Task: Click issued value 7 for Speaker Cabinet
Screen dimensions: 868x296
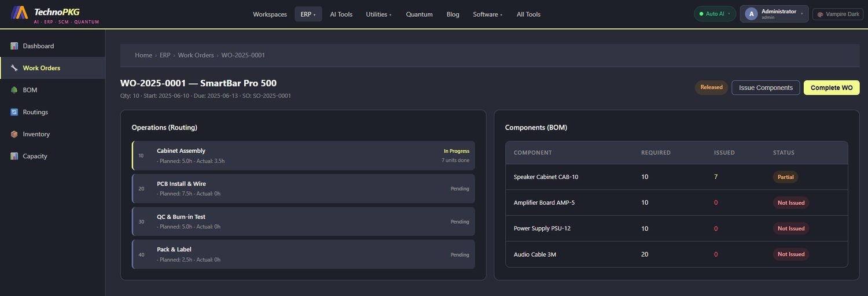Action: pyautogui.click(x=716, y=177)
